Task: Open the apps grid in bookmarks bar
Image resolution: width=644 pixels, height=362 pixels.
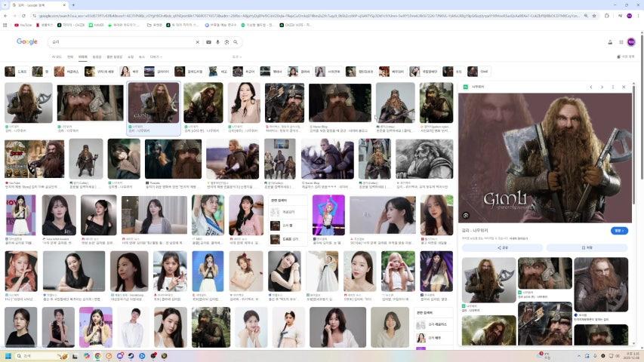Action: point(5,25)
